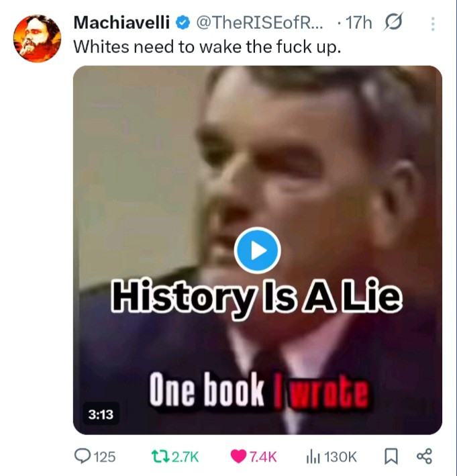This screenshot has height=476, width=457.
Task: Click the 2.7K reposts count
Action: pos(185,457)
